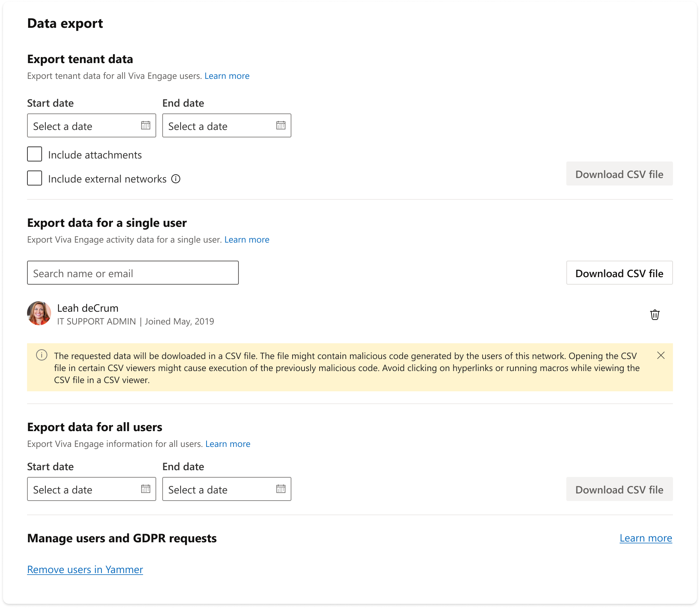Select tenant data Start date field
Screen dimensions: 700x608
click(x=92, y=125)
